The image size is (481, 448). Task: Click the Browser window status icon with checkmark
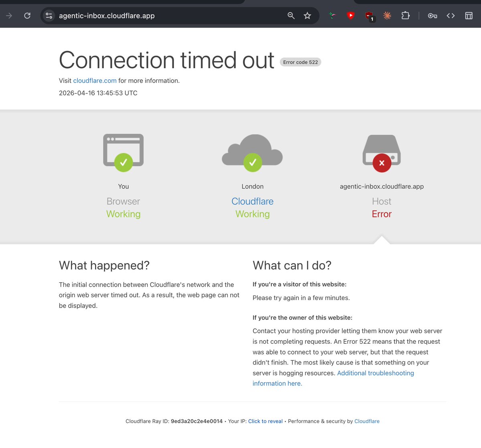click(123, 153)
